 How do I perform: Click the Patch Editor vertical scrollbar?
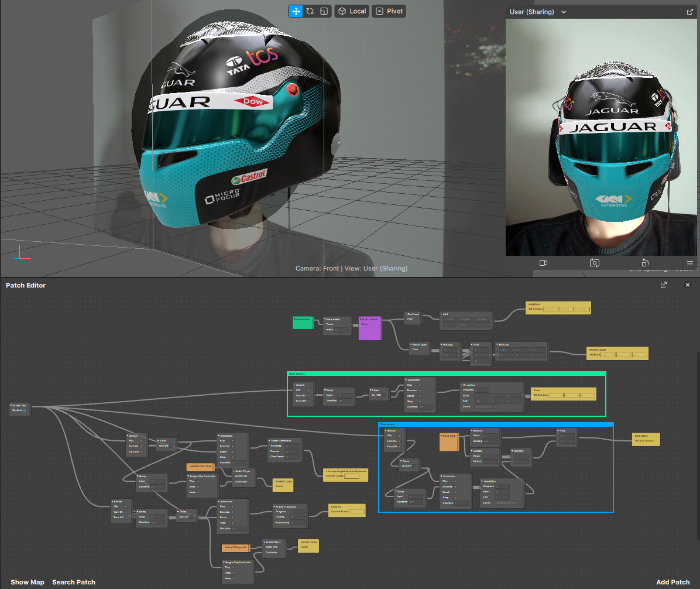698,447
